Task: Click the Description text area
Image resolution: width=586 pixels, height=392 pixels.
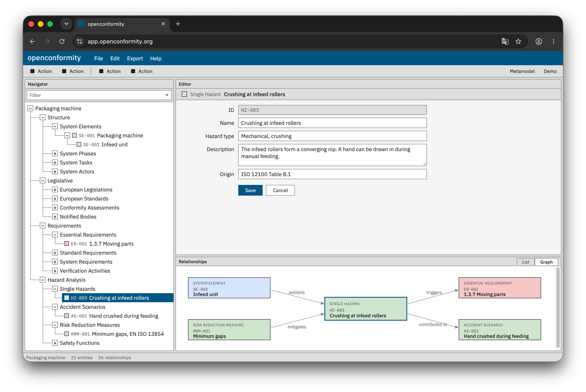Action: coord(332,155)
